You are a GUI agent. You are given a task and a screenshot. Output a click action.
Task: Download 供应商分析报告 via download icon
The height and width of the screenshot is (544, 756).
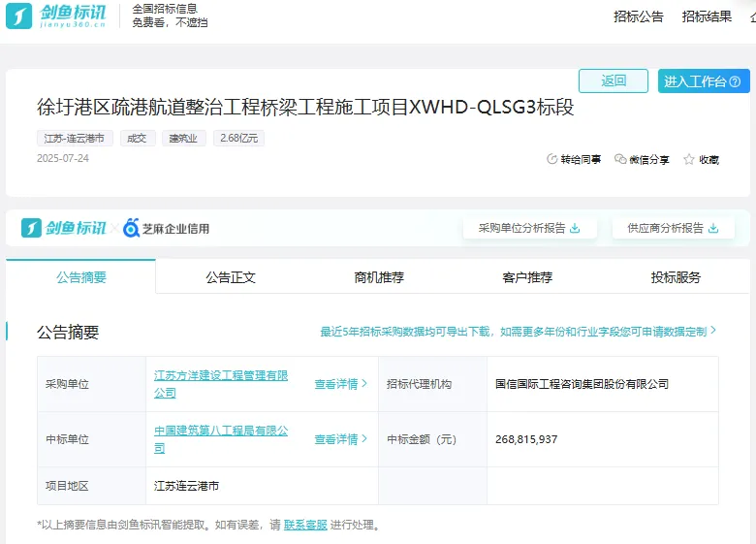click(x=713, y=229)
